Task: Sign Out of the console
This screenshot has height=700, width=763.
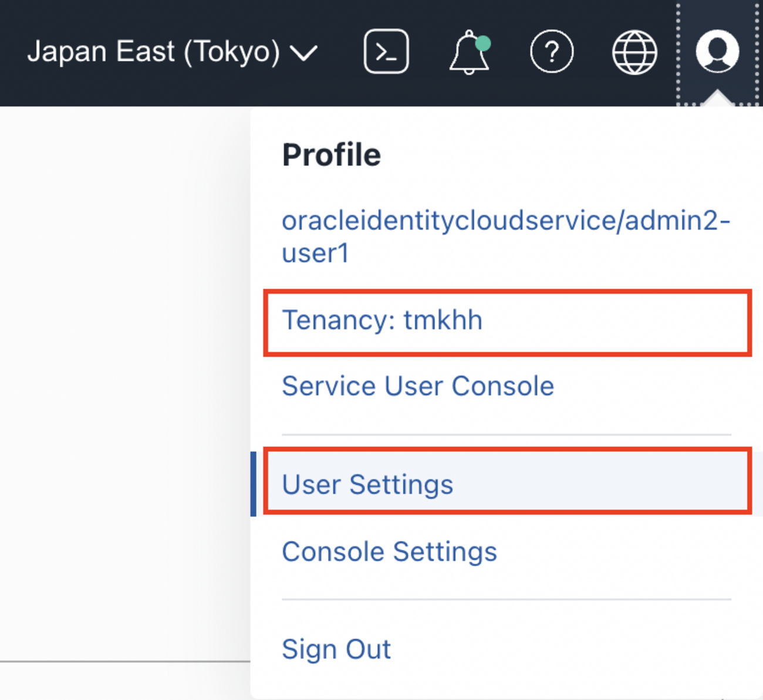Action: [336, 649]
